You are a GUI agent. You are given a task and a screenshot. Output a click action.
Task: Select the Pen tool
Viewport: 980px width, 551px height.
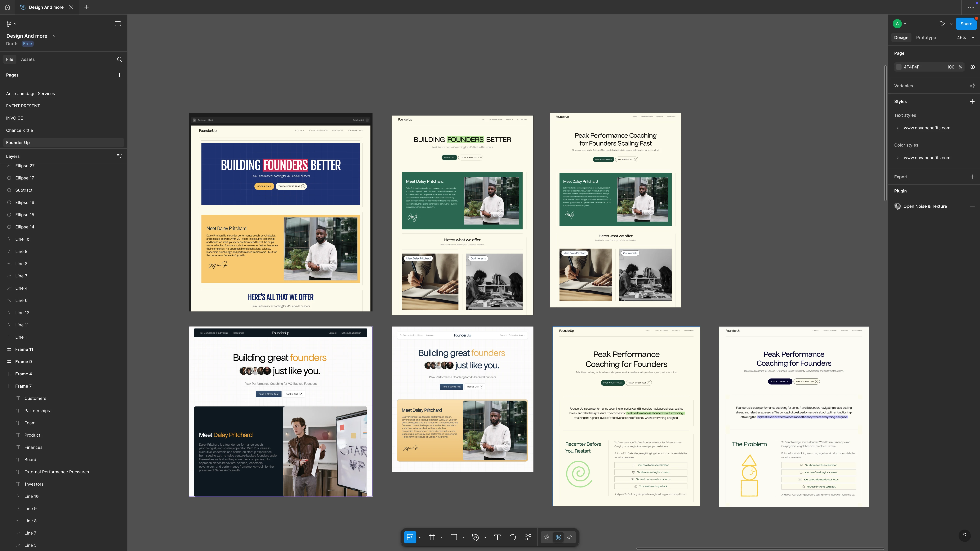click(475, 537)
